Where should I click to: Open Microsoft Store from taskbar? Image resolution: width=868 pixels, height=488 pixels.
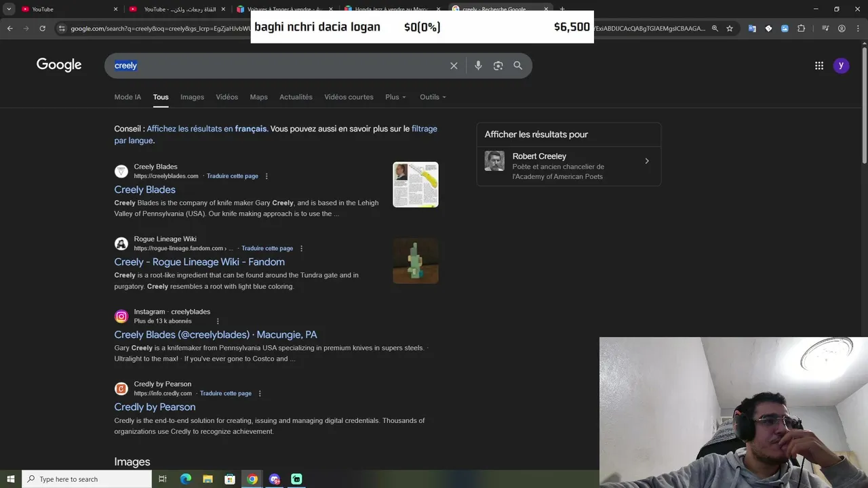[x=230, y=479]
